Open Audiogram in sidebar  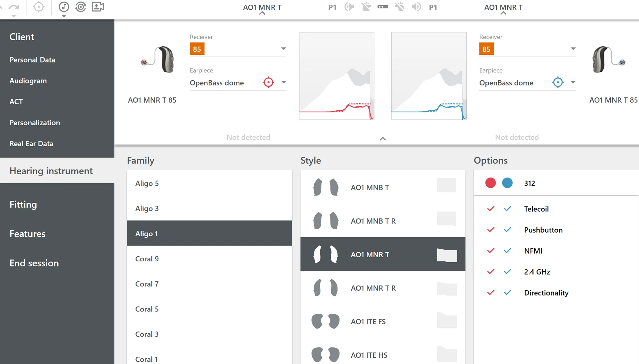click(28, 81)
